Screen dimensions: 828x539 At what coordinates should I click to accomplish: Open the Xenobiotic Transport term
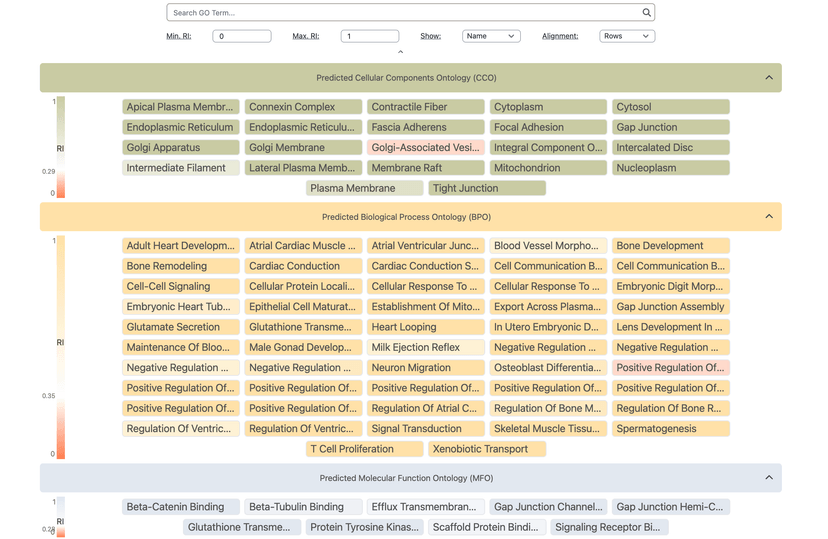click(x=487, y=449)
